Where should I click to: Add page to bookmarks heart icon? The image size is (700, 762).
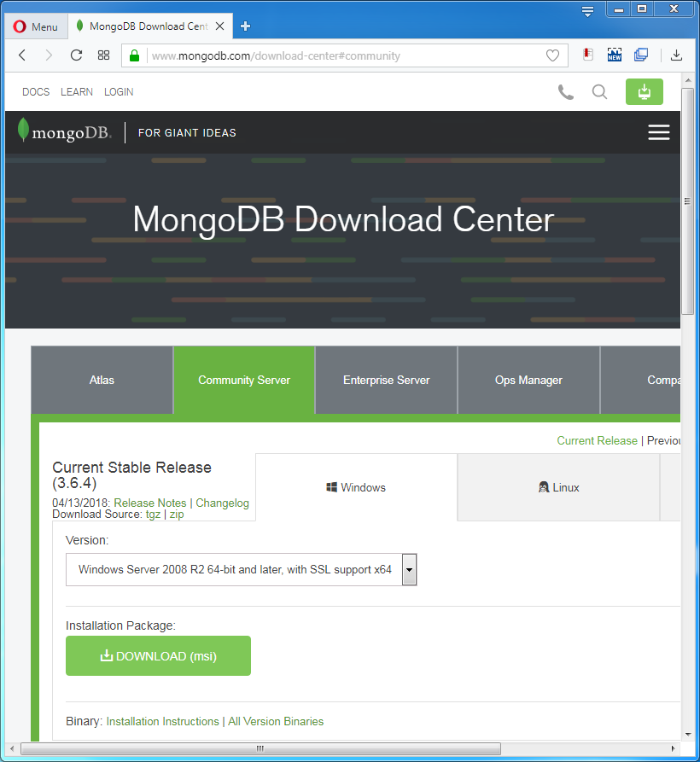[552, 55]
